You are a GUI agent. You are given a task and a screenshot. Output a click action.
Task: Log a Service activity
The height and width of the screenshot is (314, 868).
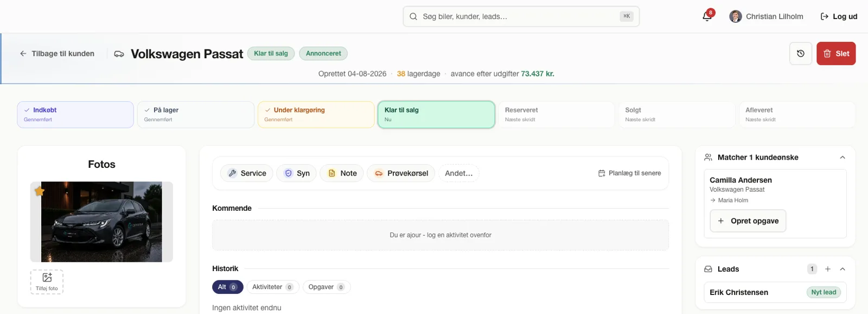247,173
